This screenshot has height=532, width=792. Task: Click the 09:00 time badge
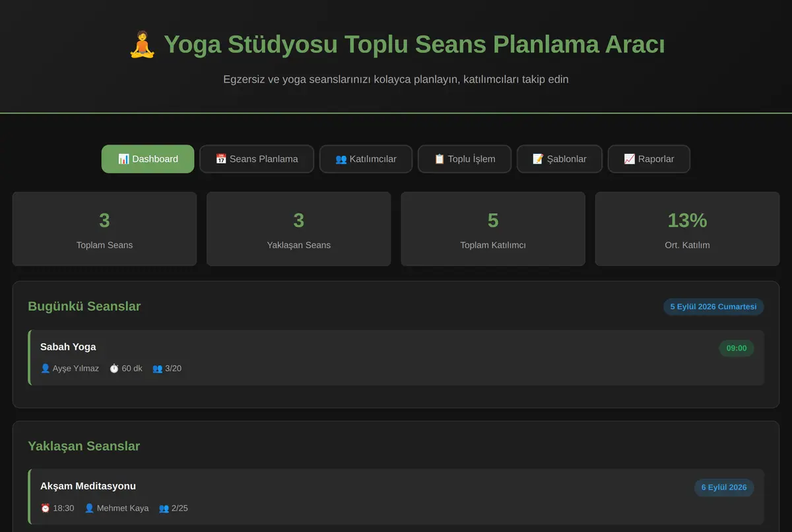[737, 348]
